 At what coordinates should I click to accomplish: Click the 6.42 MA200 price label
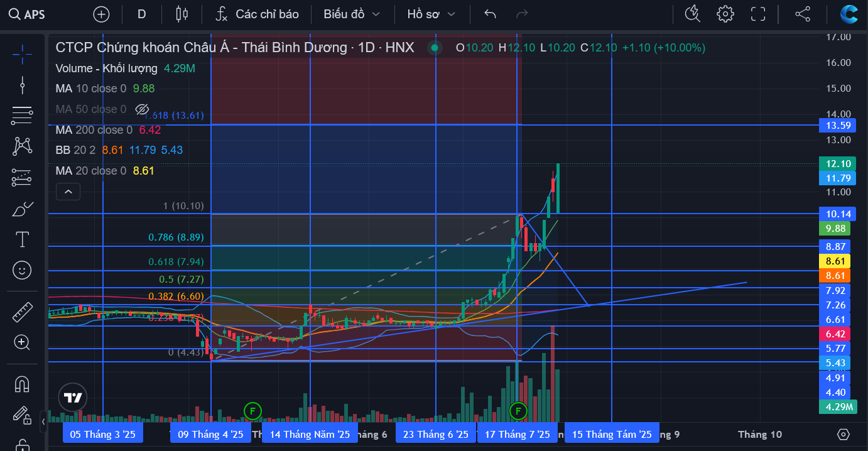(836, 334)
